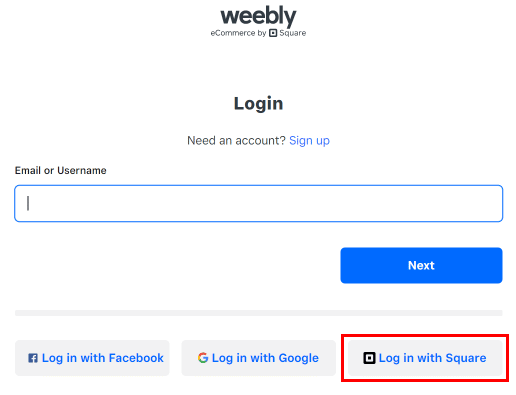Click the Google G icon

coord(203,358)
